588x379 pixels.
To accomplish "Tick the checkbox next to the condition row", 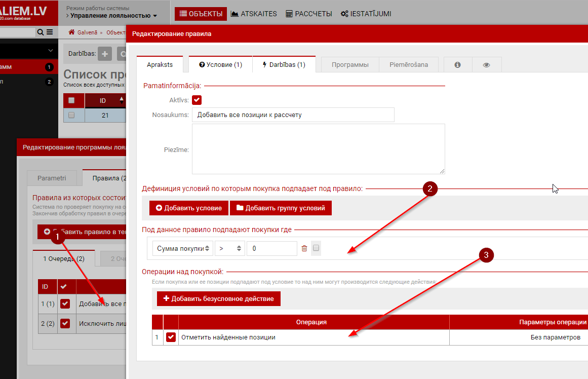I will click(x=316, y=248).
